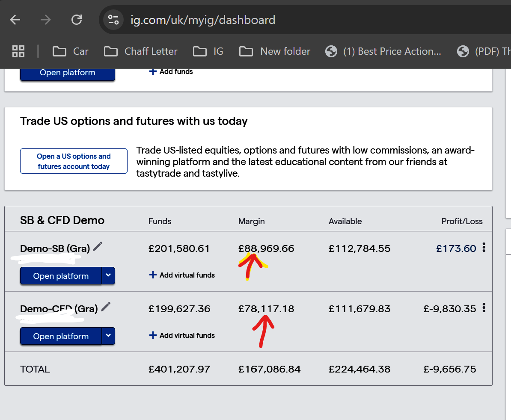
Task: Expand Demo-CFD Open platform dropdown arrow
Action: pos(108,336)
